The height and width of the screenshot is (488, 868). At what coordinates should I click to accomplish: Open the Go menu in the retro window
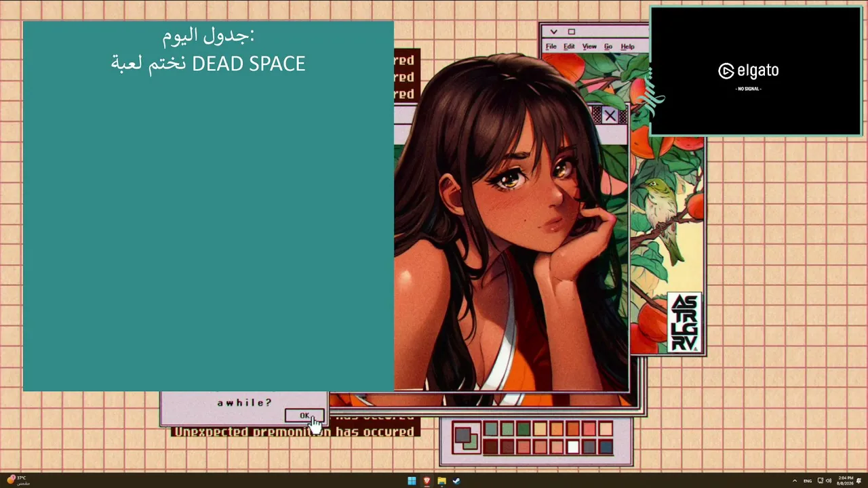tap(608, 47)
